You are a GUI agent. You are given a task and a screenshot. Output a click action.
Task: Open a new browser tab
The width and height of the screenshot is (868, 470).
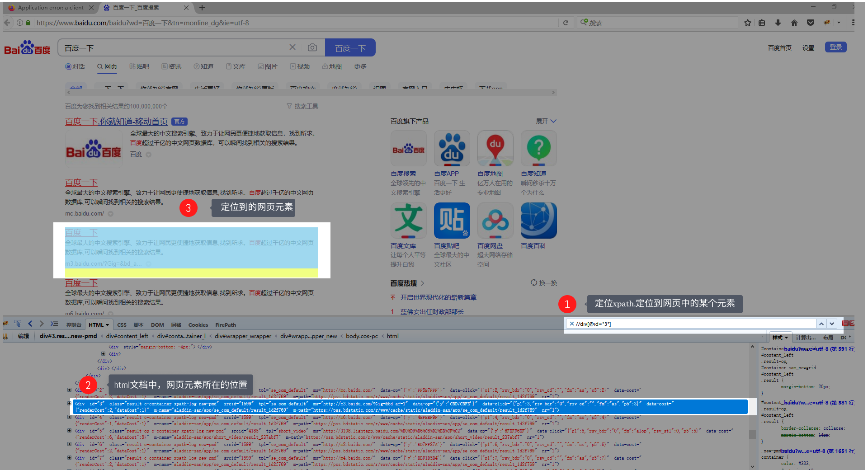202,7
